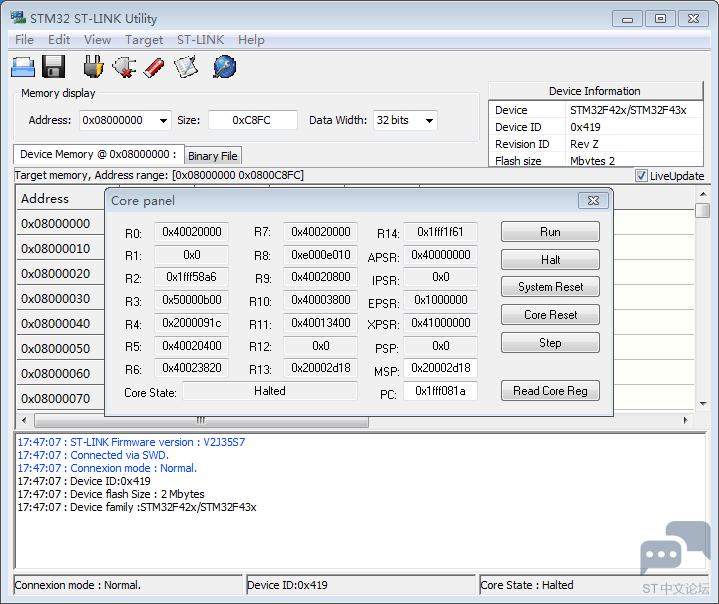This screenshot has height=604, width=719.
Task: Open the Help menu
Action: tap(251, 40)
